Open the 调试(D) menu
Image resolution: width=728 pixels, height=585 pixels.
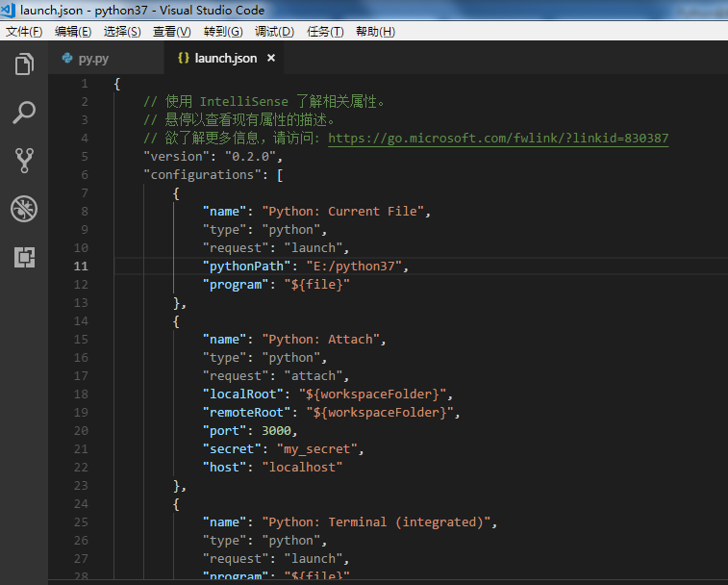(x=274, y=32)
